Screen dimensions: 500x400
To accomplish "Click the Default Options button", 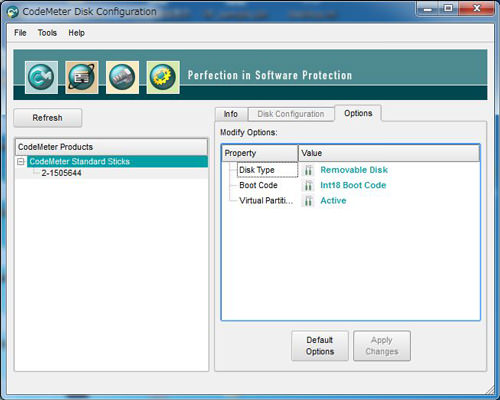I will (320, 346).
